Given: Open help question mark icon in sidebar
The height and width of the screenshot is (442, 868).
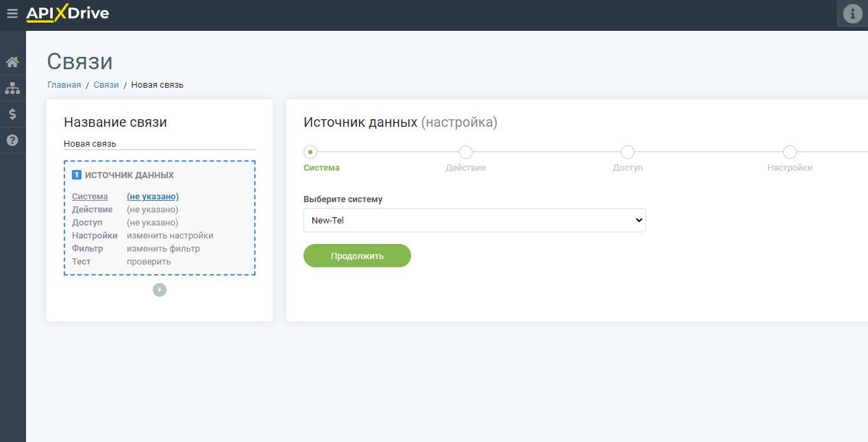Looking at the screenshot, I should (x=12, y=140).
